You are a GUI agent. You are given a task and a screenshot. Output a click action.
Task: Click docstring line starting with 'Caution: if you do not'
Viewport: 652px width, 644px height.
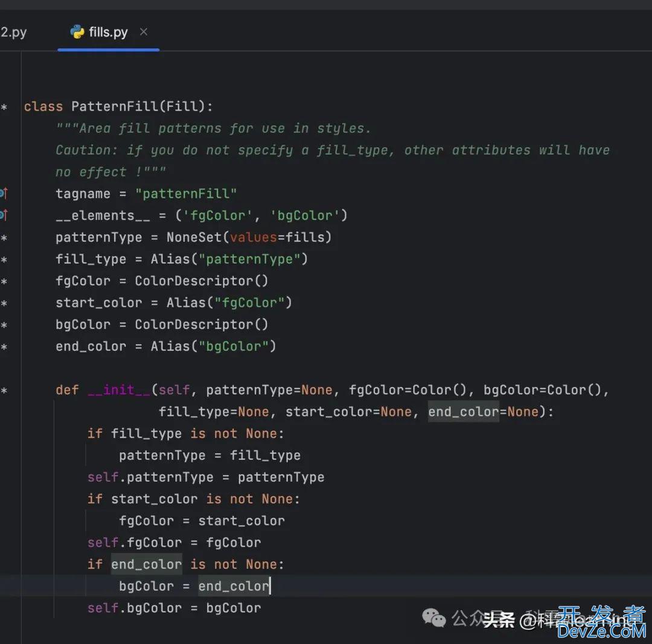tap(333, 150)
